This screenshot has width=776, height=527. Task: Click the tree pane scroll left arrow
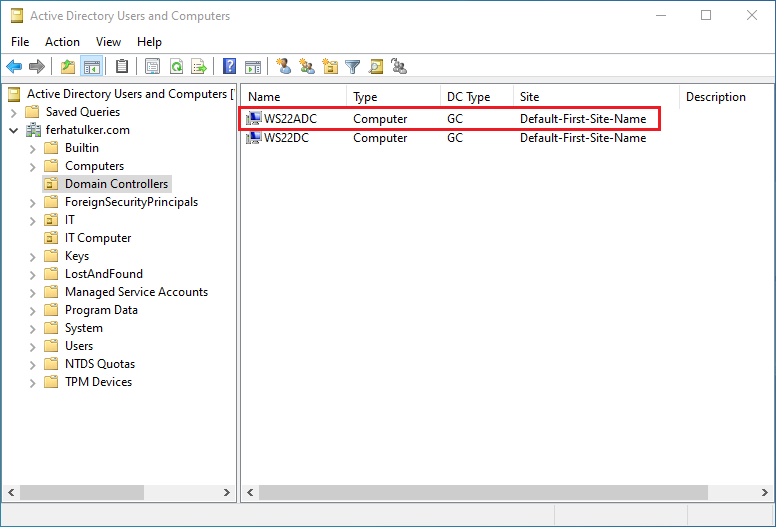[11, 492]
